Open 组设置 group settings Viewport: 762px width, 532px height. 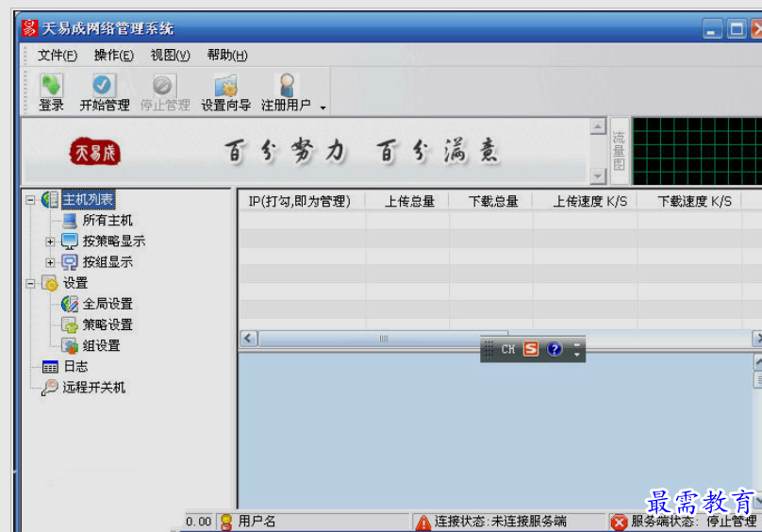coord(101,346)
